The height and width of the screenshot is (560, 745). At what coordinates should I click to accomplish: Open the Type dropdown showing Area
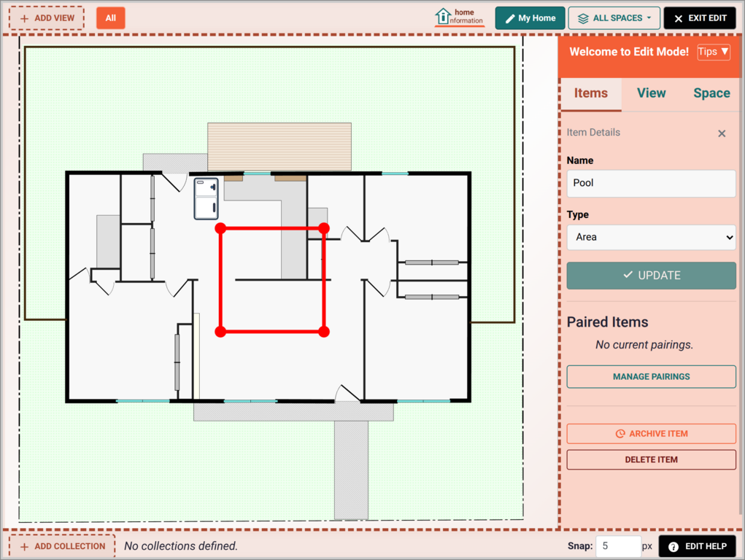click(x=651, y=237)
